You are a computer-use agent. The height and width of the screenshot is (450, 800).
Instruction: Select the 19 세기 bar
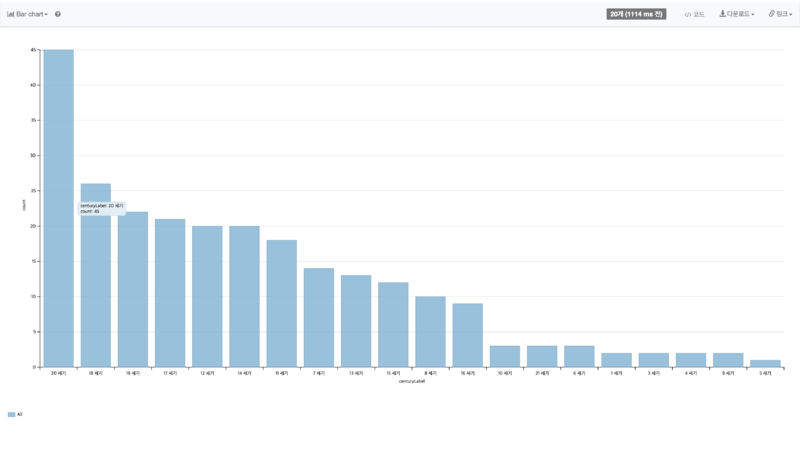133,289
